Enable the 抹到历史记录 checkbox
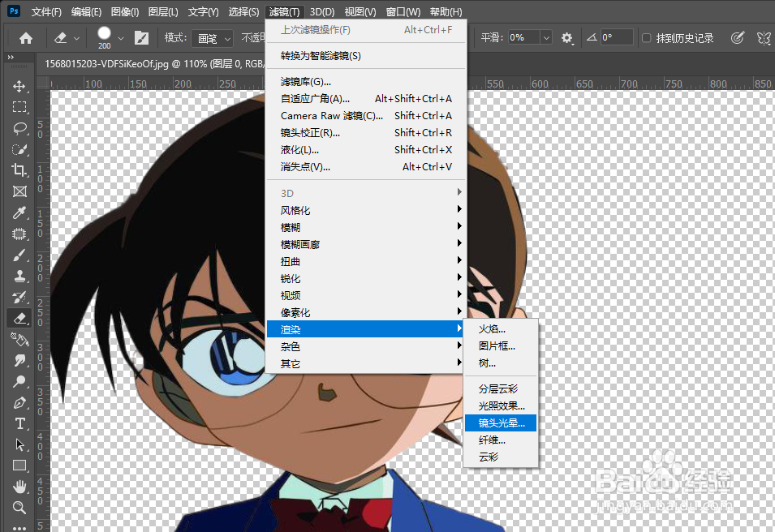This screenshot has width=775, height=532. 646,38
